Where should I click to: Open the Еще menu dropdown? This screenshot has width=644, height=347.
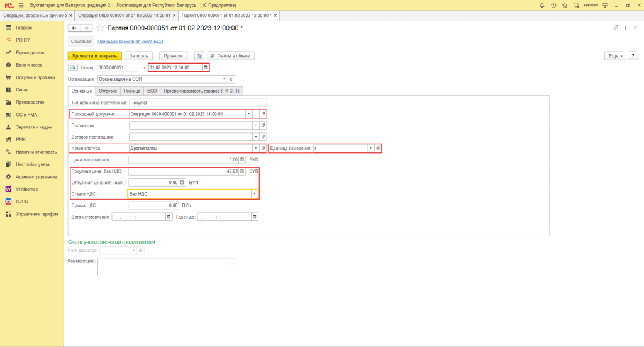click(x=614, y=55)
